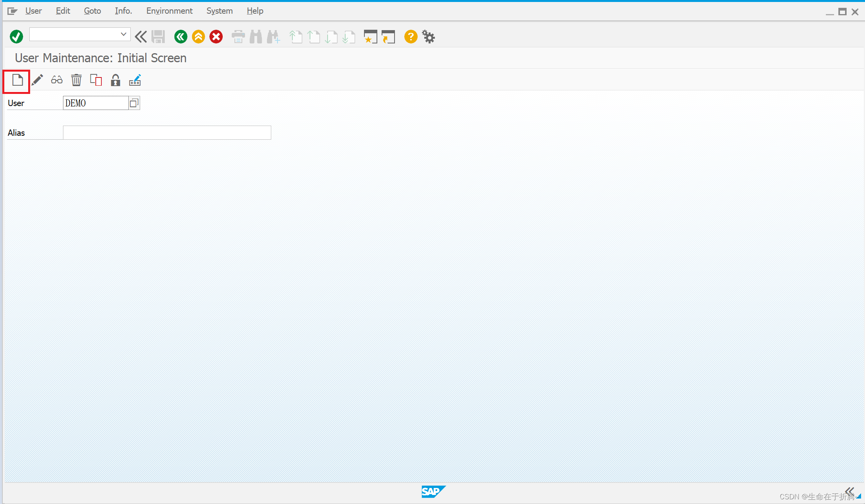865x504 pixels.
Task: Click the red Cancel icon
Action: (216, 37)
